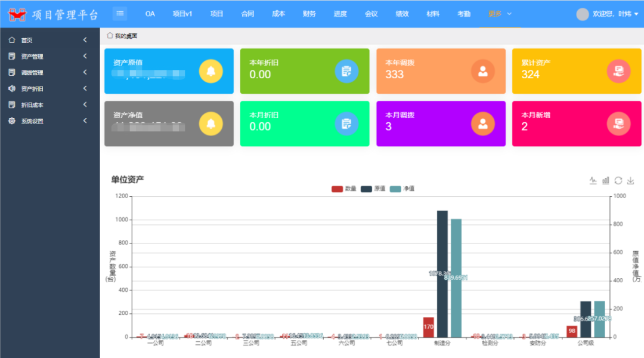Switch to the 财务 navigation tab
The image size is (644, 358).
point(309,14)
